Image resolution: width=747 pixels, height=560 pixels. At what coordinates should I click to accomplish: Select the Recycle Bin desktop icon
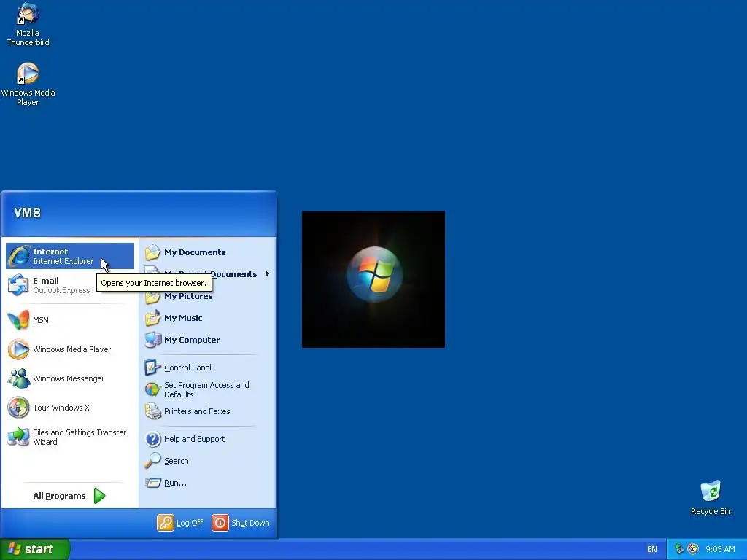pyautogui.click(x=711, y=498)
